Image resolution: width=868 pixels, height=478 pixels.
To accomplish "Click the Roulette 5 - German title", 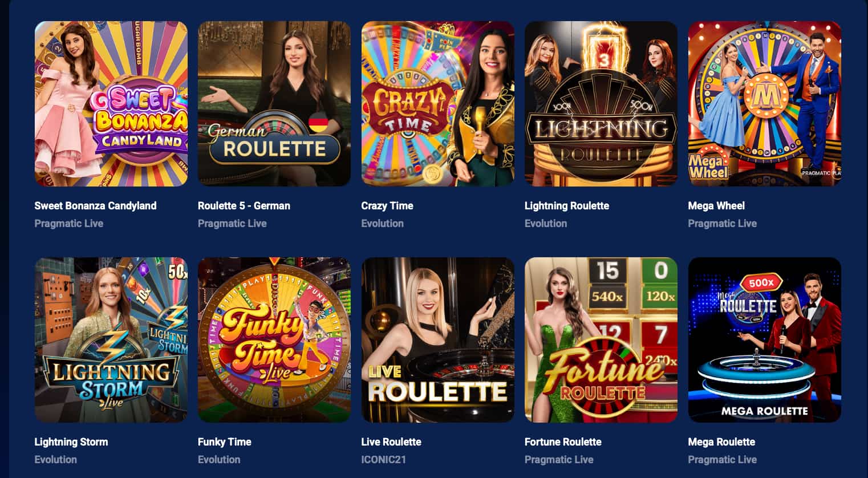I will pos(244,206).
